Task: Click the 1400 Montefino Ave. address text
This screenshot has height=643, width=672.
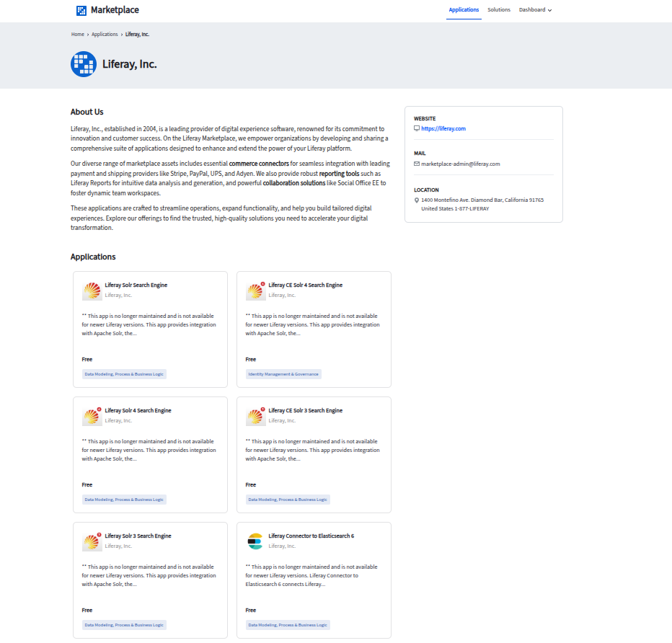Action: click(482, 204)
